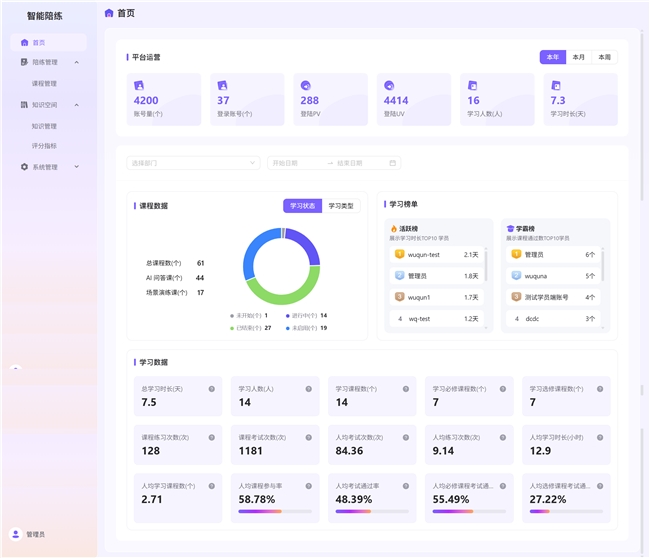The width and height of the screenshot is (650, 558).
Task: Click the 管理员 user avatar icon
Action: 16,535
